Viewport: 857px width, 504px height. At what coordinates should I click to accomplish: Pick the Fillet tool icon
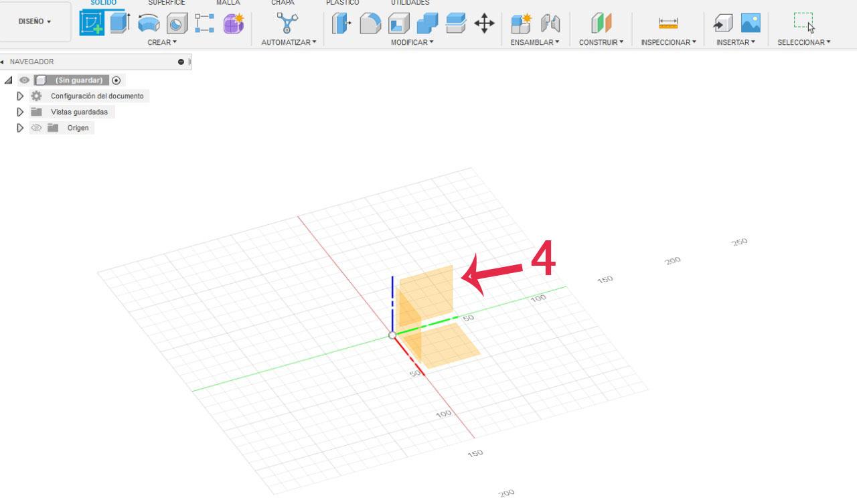pyautogui.click(x=370, y=24)
